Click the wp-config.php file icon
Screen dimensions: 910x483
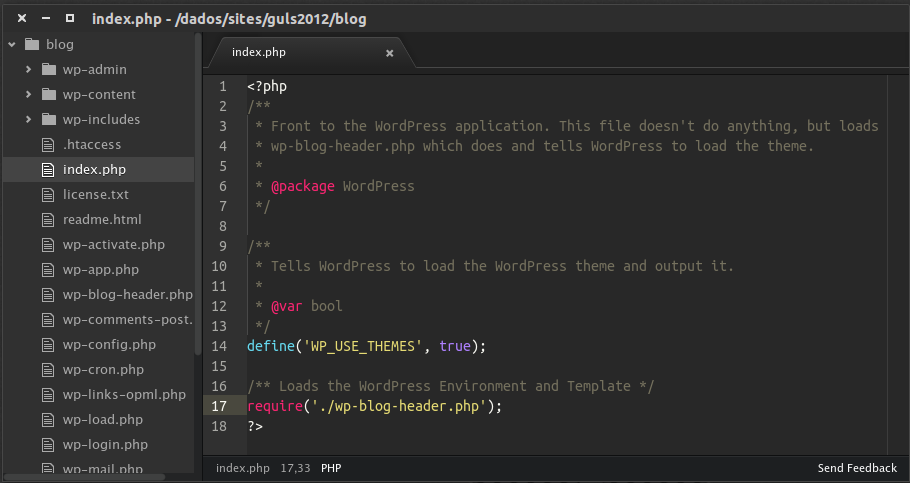tap(48, 344)
